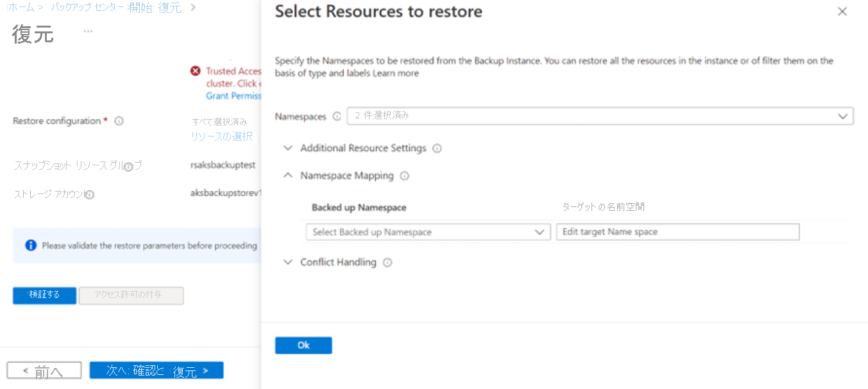Screen dimensions: 868x389
Task: Open the Namespaces dropdown
Action: click(x=600, y=116)
